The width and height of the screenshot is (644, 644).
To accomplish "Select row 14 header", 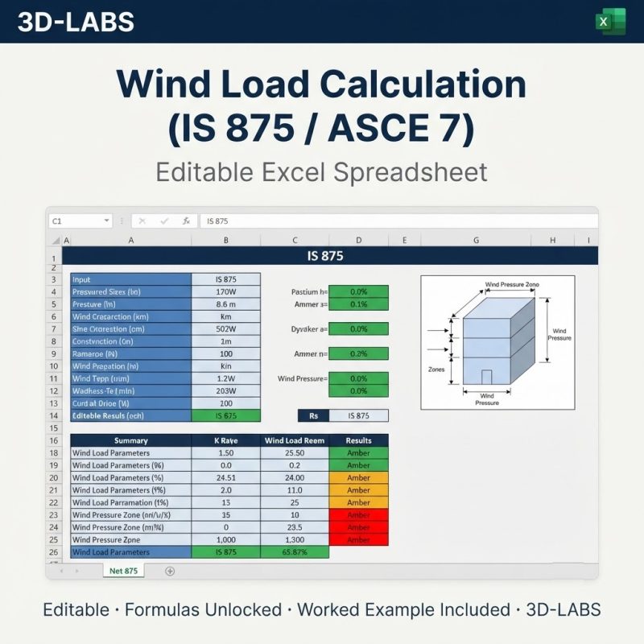I will (54, 415).
